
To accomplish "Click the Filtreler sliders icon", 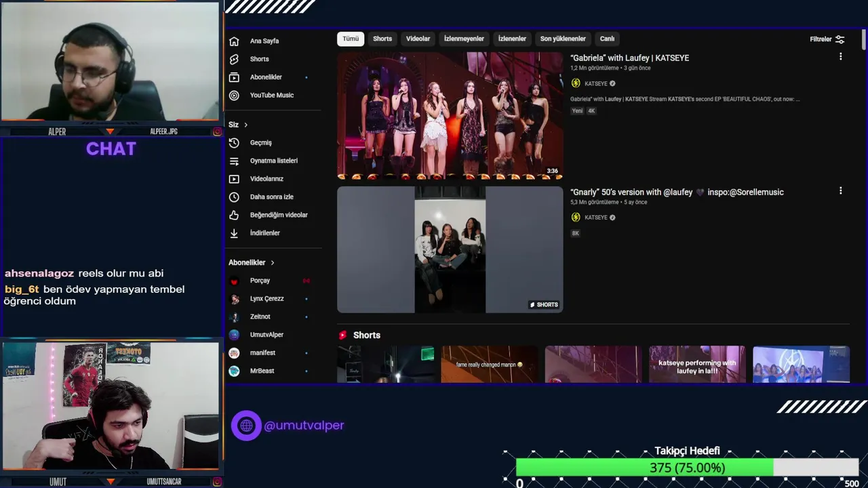I will click(x=840, y=39).
